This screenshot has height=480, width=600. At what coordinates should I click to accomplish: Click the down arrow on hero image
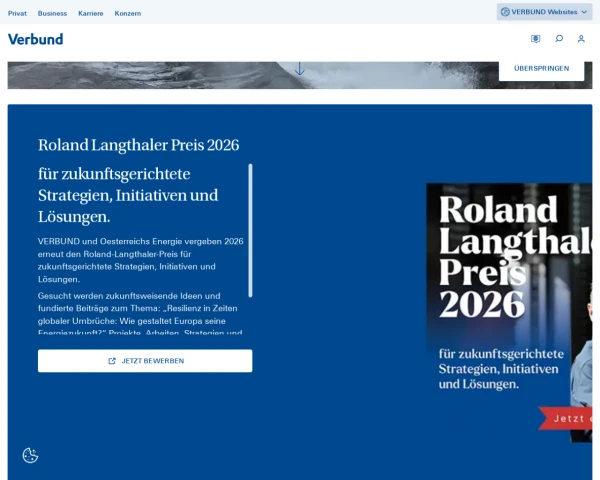[300, 69]
